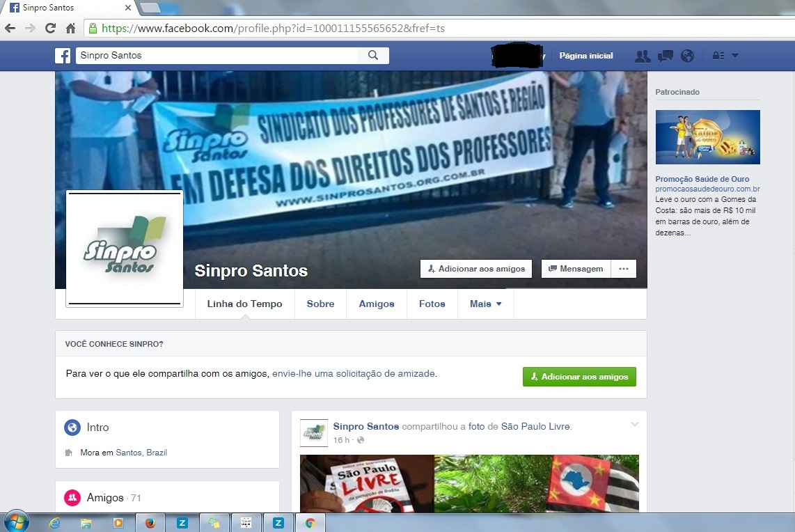Reload the page with the refresh icon

[50, 29]
